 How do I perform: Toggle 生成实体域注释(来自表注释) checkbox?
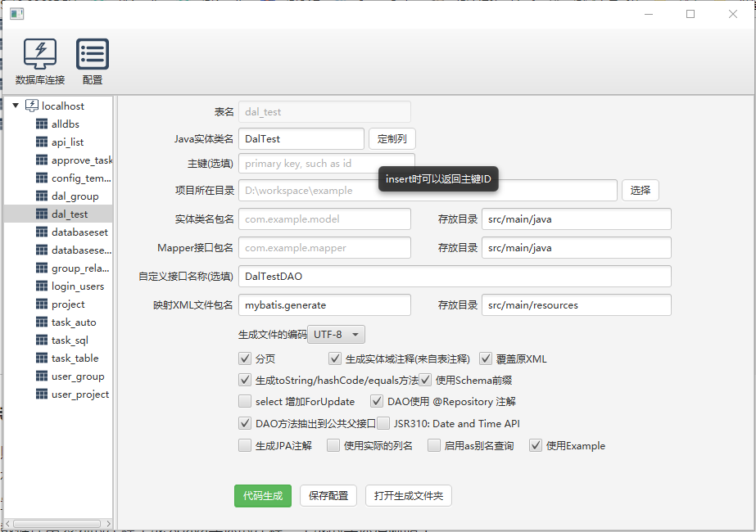335,358
